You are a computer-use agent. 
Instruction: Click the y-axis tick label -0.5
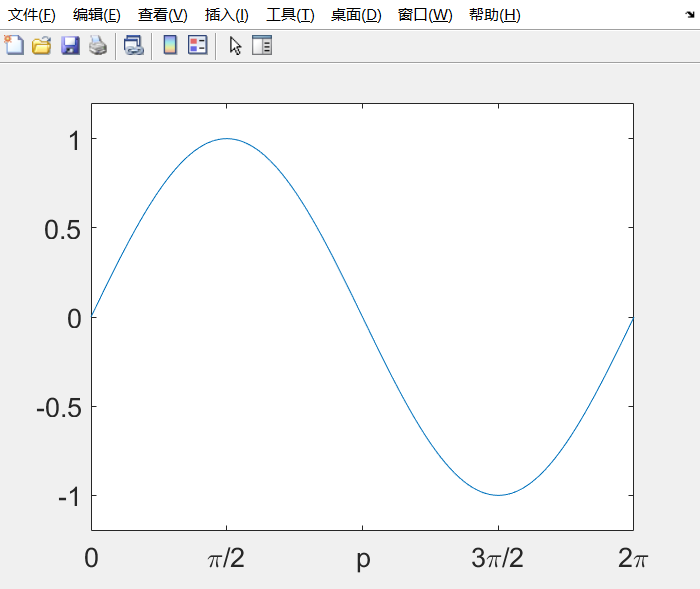tap(59, 409)
